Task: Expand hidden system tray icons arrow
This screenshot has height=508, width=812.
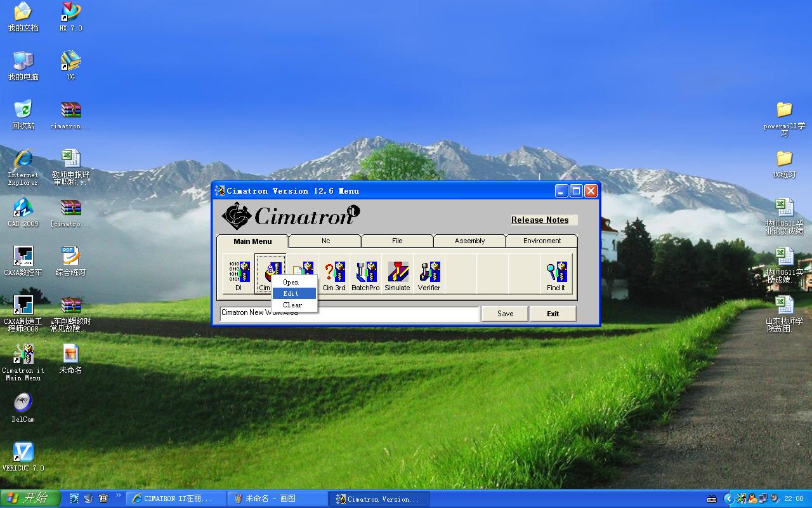Action: pyautogui.click(x=729, y=498)
